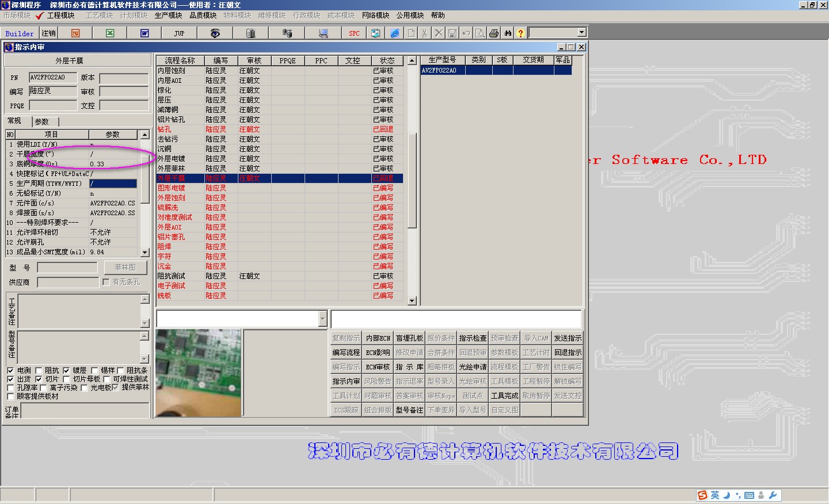This screenshot has height=504, width=829.
Task: Click the 注销 toolbar button
Action: tap(48, 33)
